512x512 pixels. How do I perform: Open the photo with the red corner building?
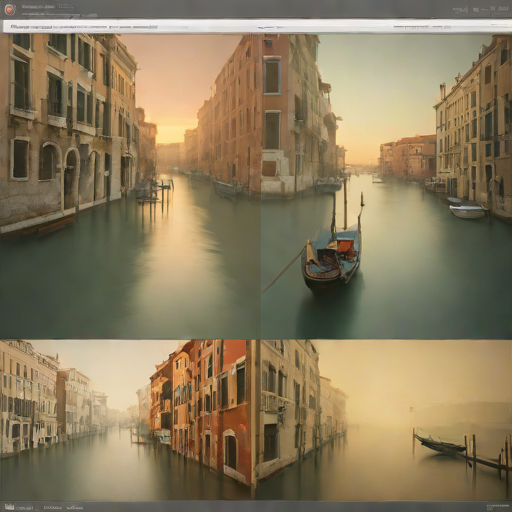click(128, 420)
